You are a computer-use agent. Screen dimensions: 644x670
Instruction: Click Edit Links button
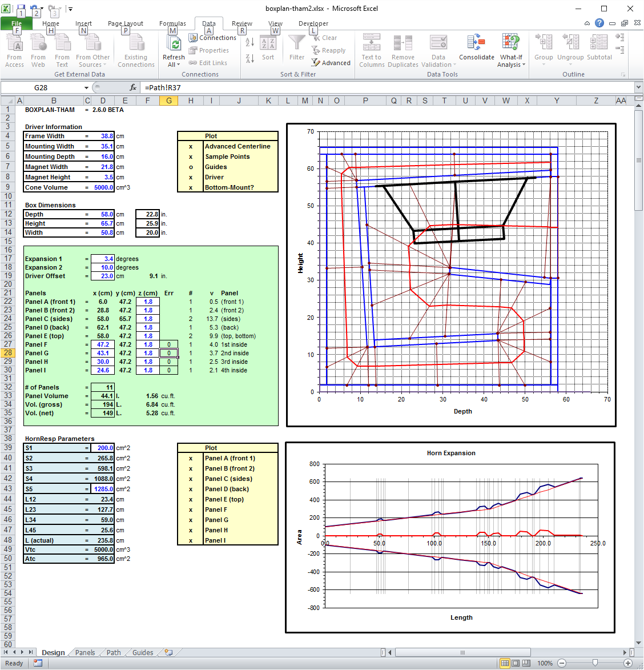[x=208, y=63]
